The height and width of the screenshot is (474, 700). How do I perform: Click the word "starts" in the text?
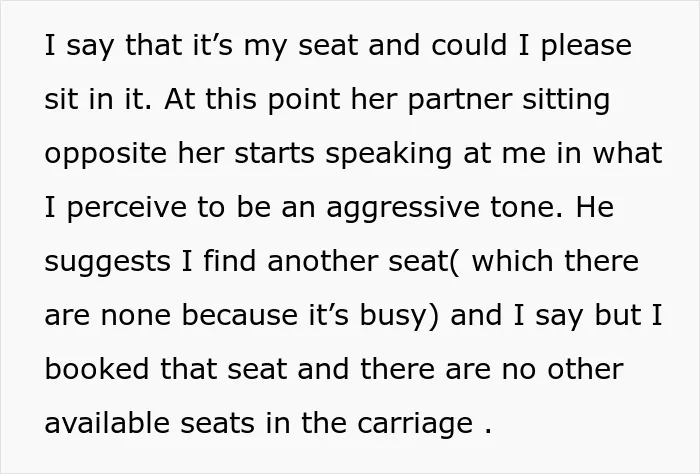275,154
